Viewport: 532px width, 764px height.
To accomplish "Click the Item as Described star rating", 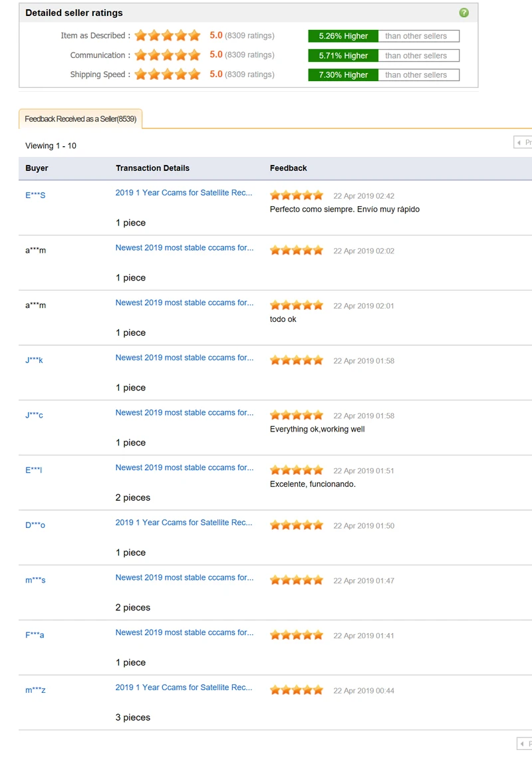I will 168,35.
